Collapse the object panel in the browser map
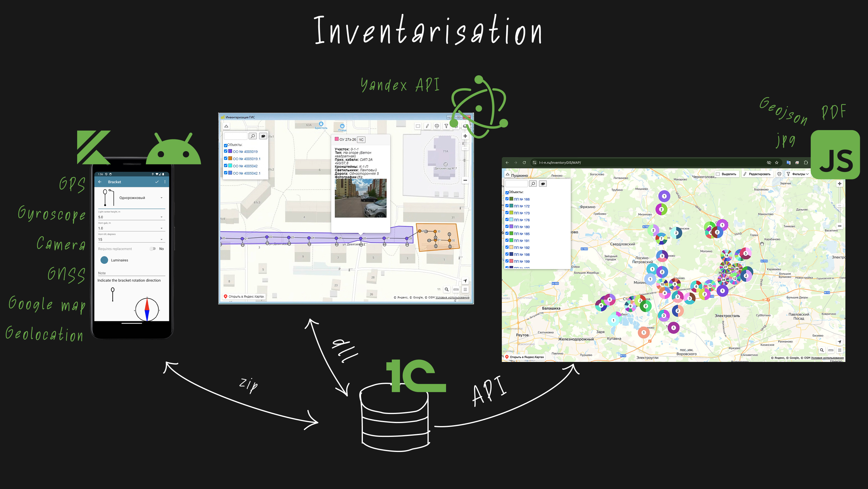868x489 pixels. [x=508, y=174]
